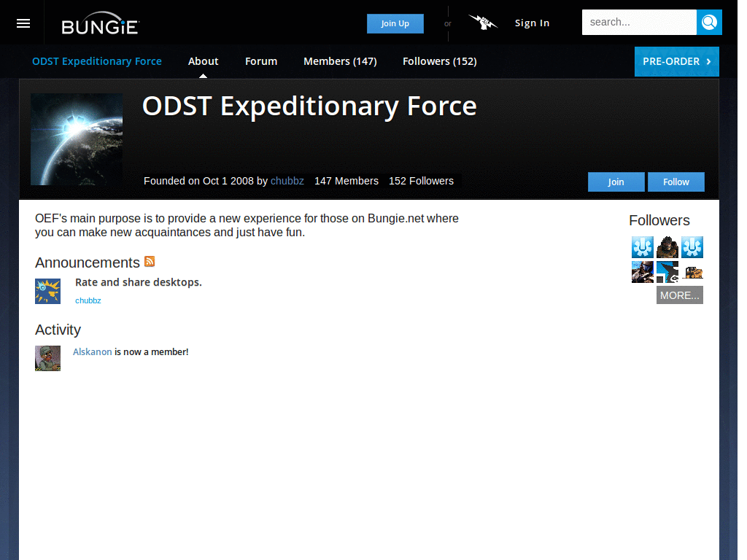Open founder chubbz's profile link

287,181
